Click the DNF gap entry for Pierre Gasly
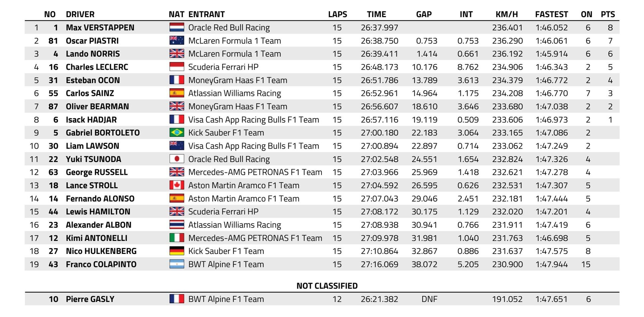The height and width of the screenshot is (317, 644). point(429,299)
